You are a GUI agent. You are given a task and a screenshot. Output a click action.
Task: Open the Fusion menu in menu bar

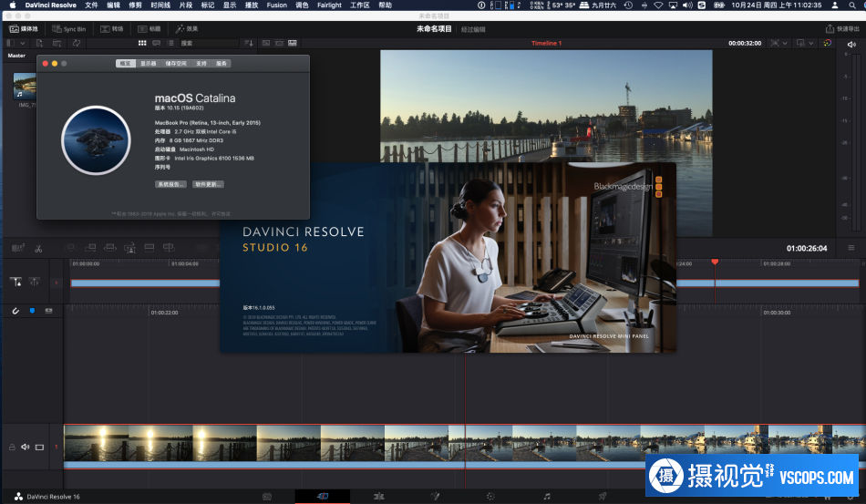pyautogui.click(x=277, y=5)
